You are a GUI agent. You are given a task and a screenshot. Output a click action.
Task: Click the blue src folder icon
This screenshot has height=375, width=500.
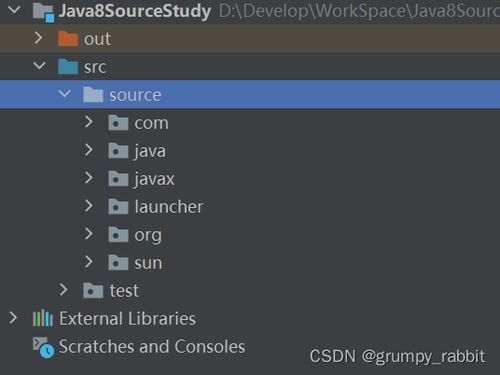[68, 67]
